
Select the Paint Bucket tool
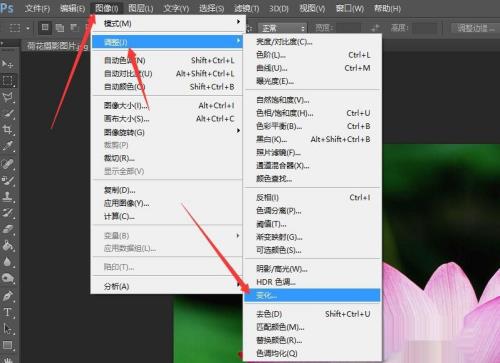coord(7,246)
